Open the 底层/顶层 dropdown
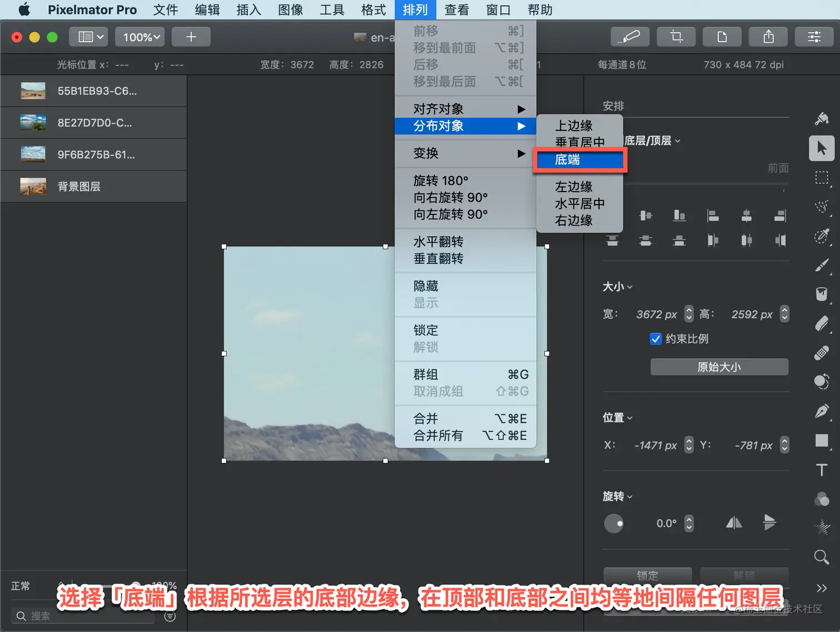This screenshot has height=632, width=840. 652,141
